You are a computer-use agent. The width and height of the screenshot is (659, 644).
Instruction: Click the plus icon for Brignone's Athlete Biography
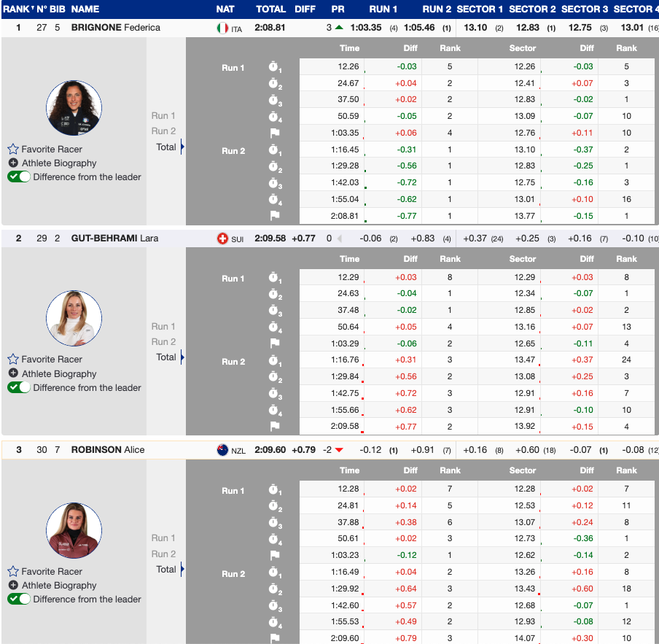(13, 163)
